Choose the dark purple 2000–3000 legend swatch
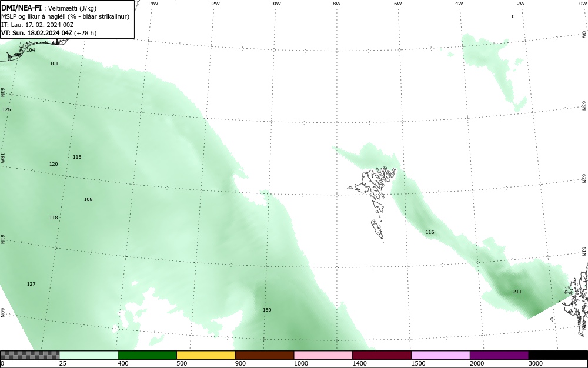The width and height of the screenshot is (588, 368). pyautogui.click(x=499, y=355)
